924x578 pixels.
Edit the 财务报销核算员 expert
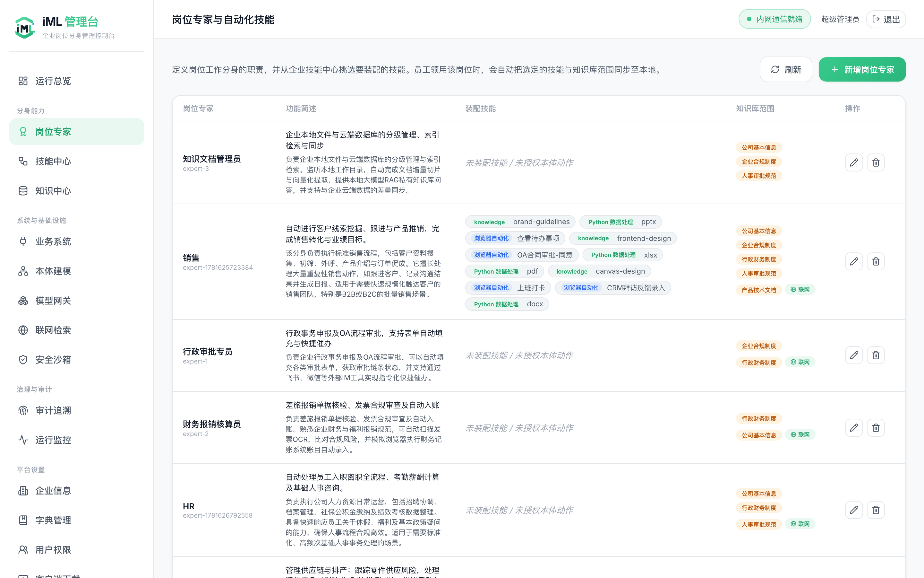(854, 428)
